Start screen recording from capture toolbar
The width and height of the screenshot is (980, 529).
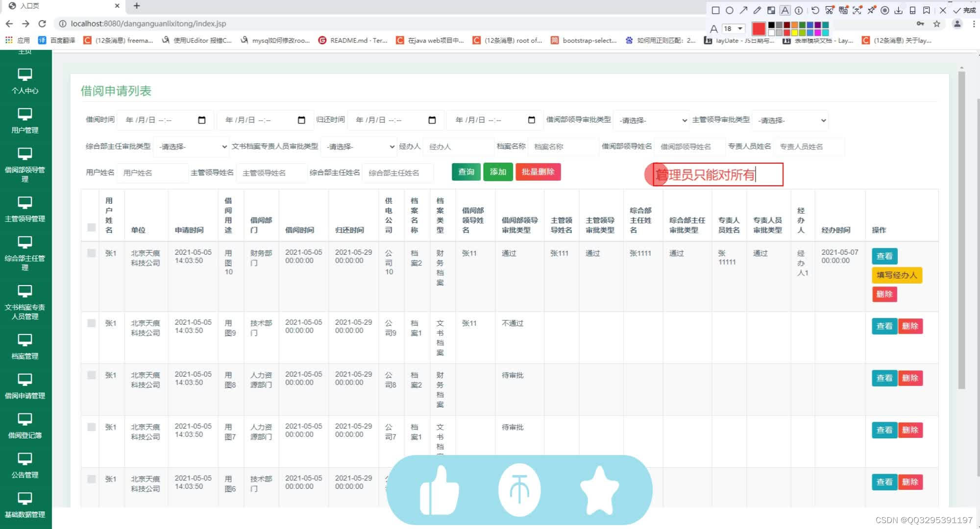(885, 10)
